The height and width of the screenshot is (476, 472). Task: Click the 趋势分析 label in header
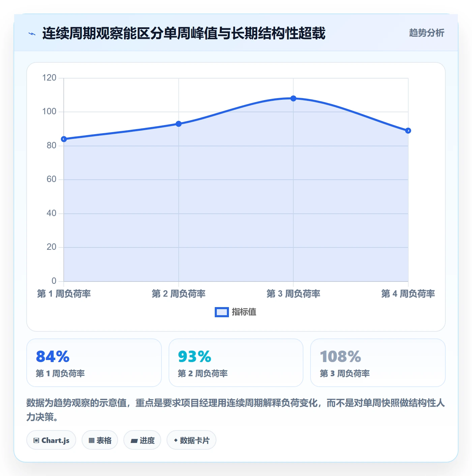(426, 33)
